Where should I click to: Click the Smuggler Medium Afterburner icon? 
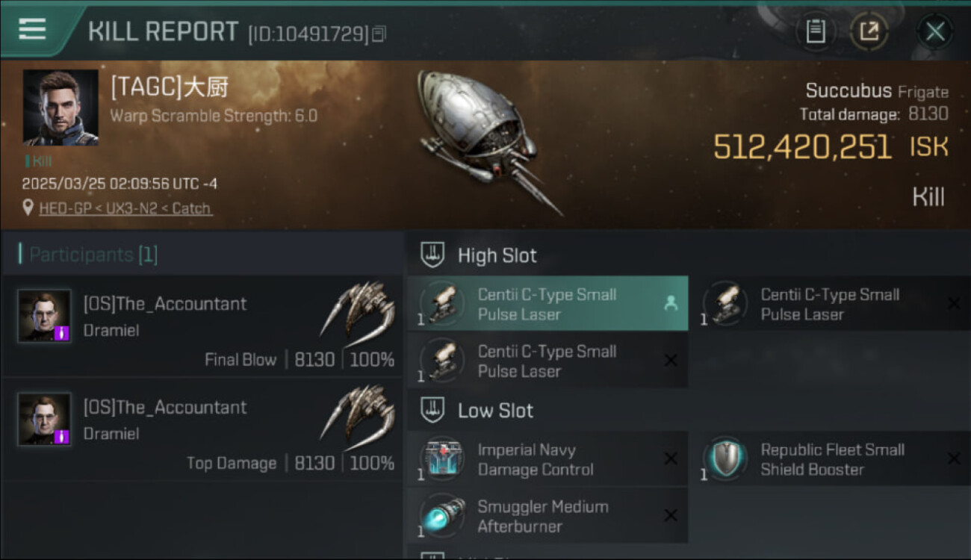(x=442, y=516)
